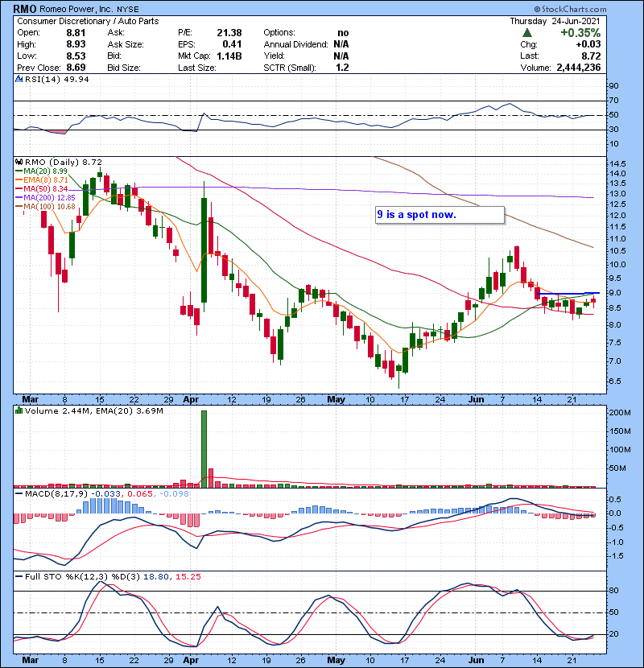The height and width of the screenshot is (668, 644).
Task: Click the Volume value 2,444,236
Action: (578, 68)
